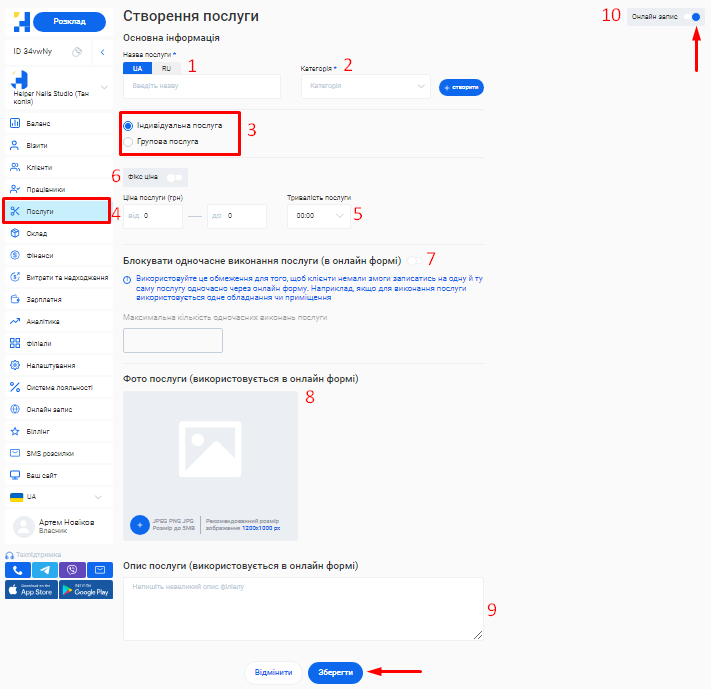
Task: Enable the Фікс ціна toggle
Action: pos(174,176)
